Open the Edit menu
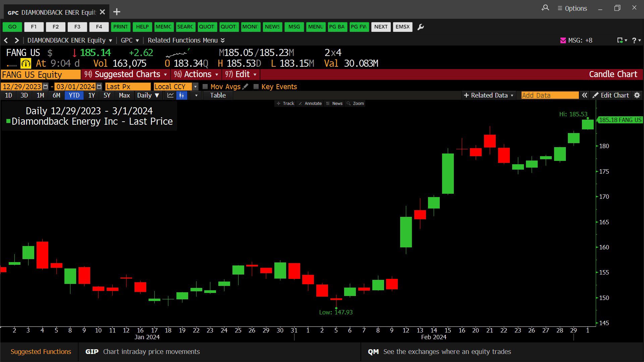The width and height of the screenshot is (644, 362). coord(241,74)
